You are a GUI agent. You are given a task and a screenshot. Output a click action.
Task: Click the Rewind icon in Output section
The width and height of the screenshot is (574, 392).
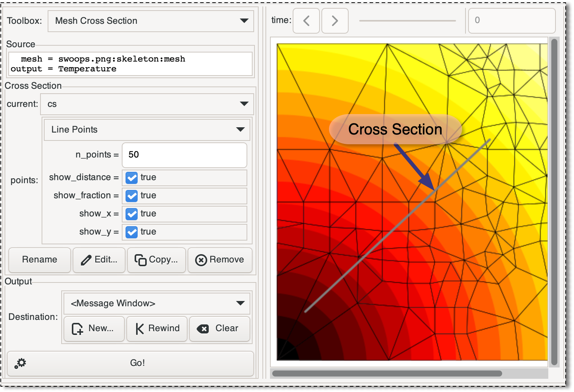click(140, 329)
